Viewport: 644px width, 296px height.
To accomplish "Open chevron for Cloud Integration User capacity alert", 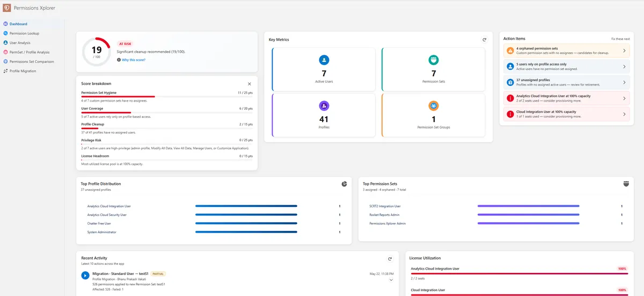I will click(x=624, y=114).
